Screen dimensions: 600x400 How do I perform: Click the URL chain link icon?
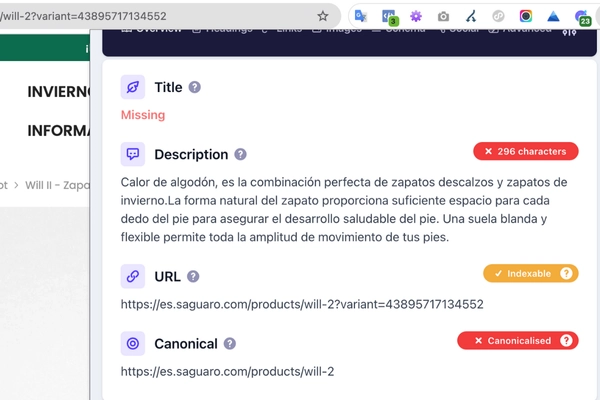click(133, 276)
